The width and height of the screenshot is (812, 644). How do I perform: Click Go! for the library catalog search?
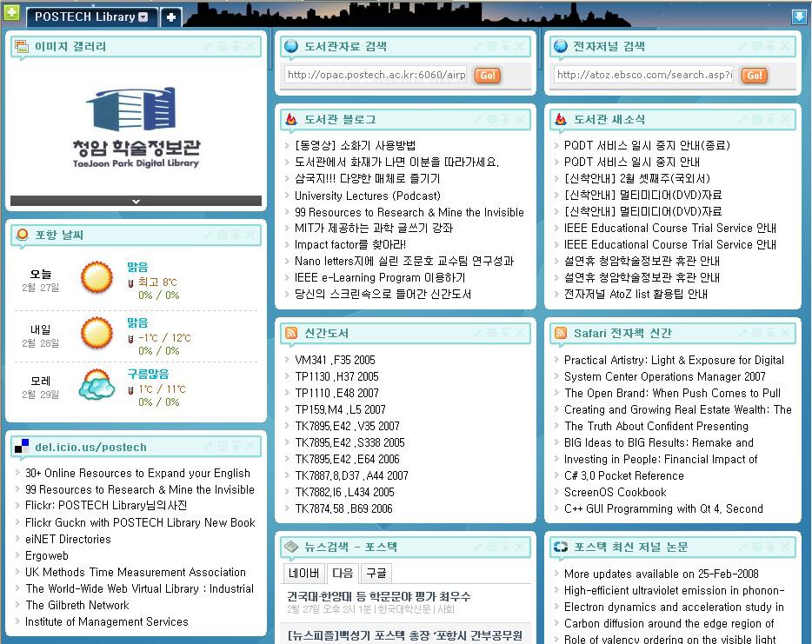pos(488,75)
